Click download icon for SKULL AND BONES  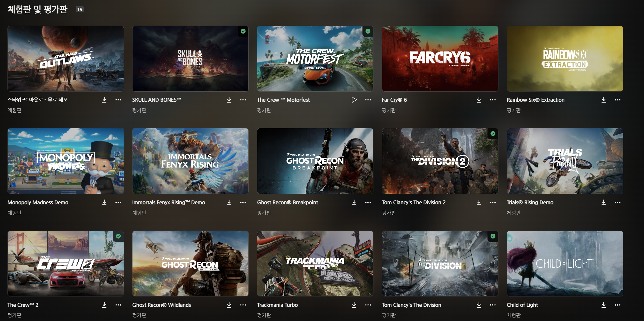[229, 100]
